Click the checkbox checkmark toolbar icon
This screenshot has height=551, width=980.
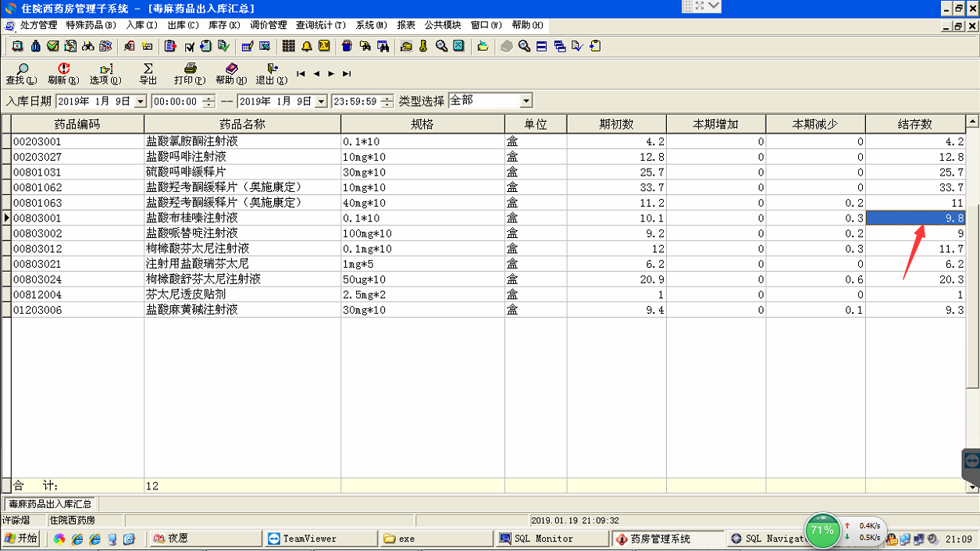[x=189, y=46]
